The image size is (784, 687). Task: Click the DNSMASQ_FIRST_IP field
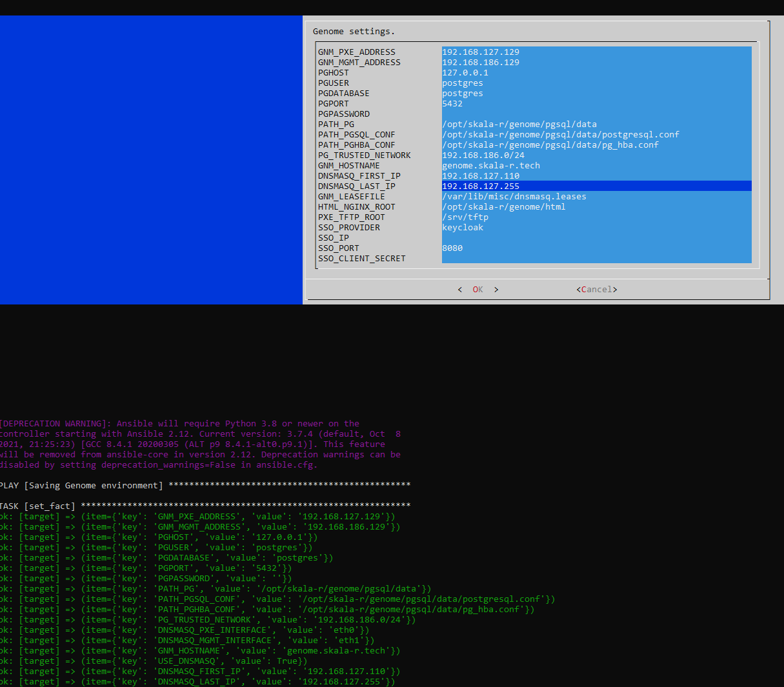click(x=596, y=176)
